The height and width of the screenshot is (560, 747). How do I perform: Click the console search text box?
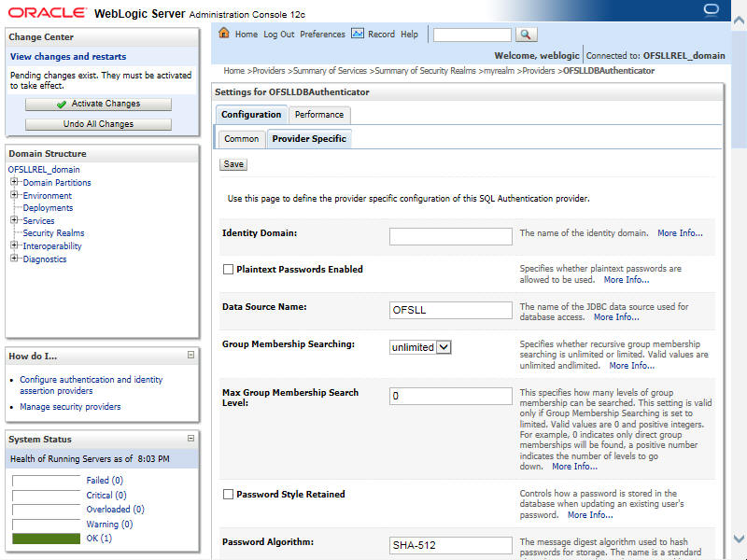pos(472,35)
